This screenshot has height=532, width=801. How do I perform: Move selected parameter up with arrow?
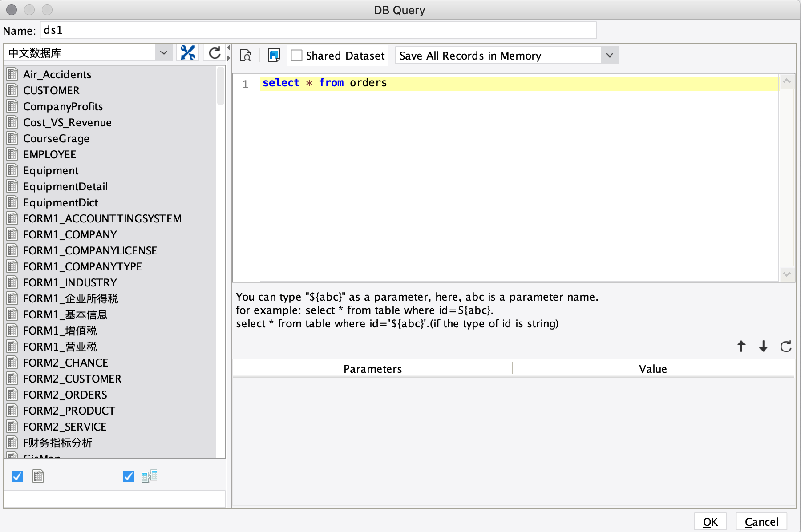(741, 346)
